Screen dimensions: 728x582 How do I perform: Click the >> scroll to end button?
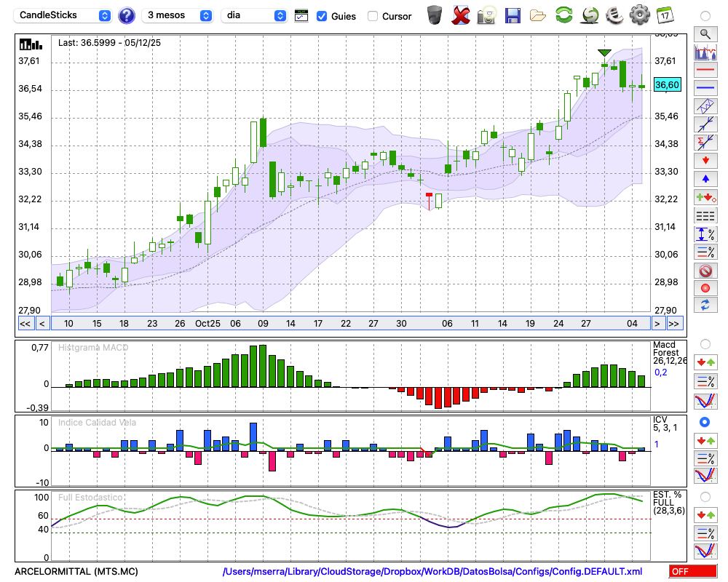(674, 324)
